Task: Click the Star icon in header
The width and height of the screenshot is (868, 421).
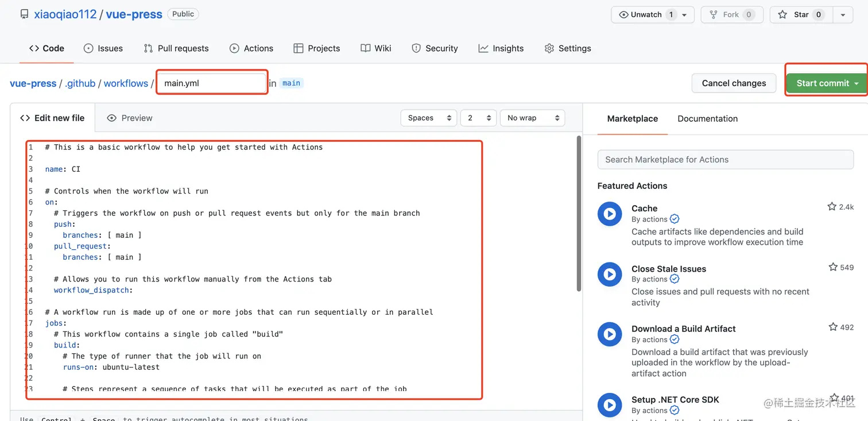Action: 782,15
